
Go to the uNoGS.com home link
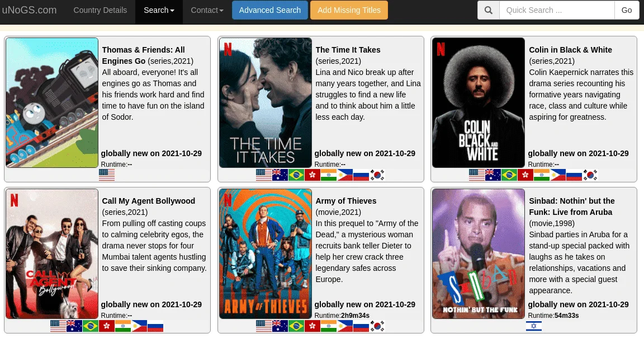pyautogui.click(x=30, y=10)
